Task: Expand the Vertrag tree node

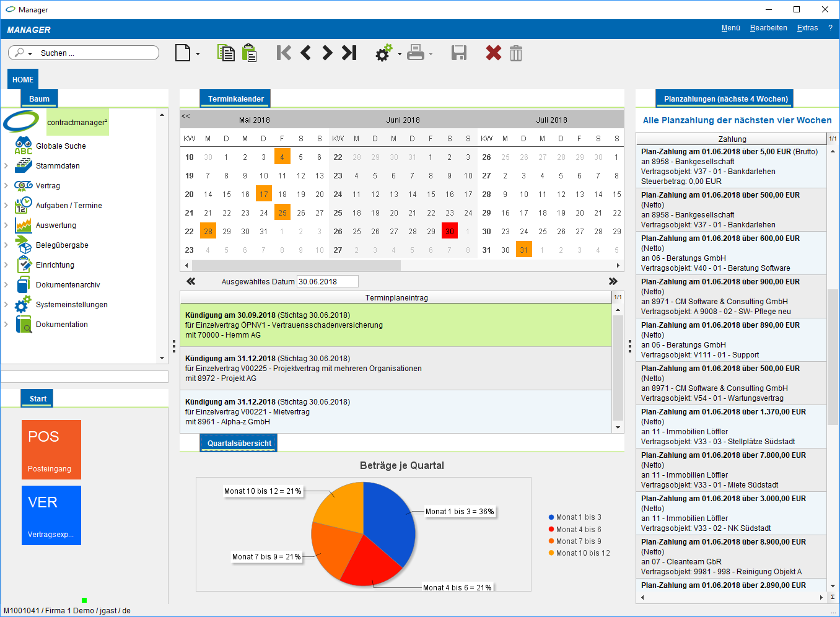Action: (6, 185)
